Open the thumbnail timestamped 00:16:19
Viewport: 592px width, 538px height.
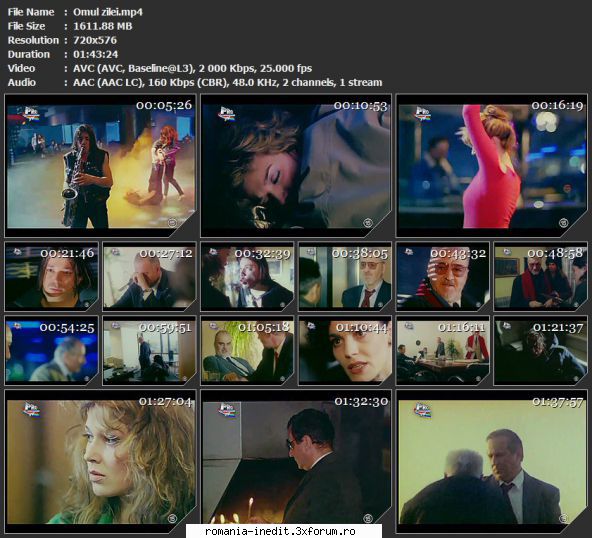[492, 166]
